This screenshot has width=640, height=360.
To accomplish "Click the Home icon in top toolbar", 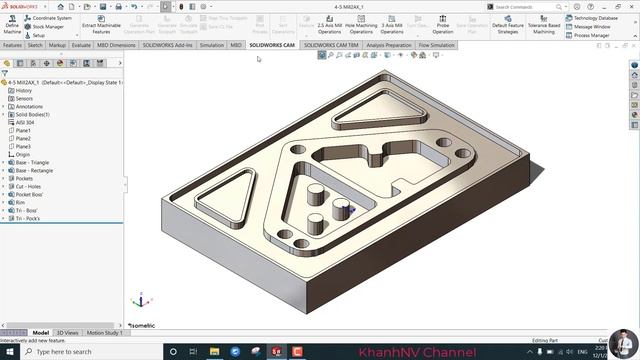I will pos(60,7).
